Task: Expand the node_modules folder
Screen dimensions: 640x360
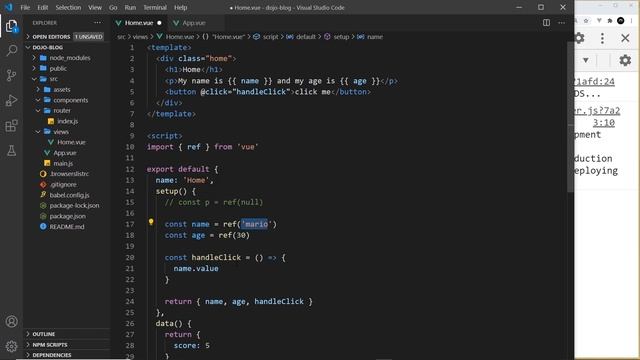Action: pos(67,58)
